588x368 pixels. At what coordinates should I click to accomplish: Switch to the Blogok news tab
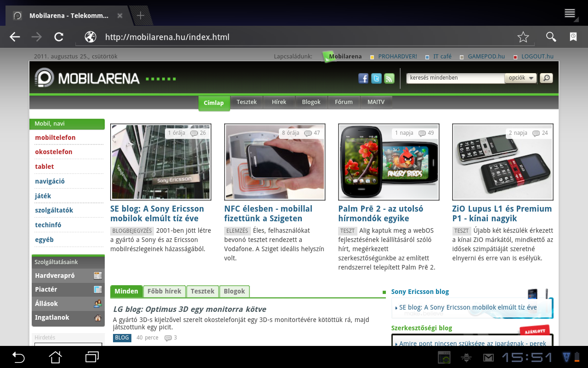(x=234, y=291)
